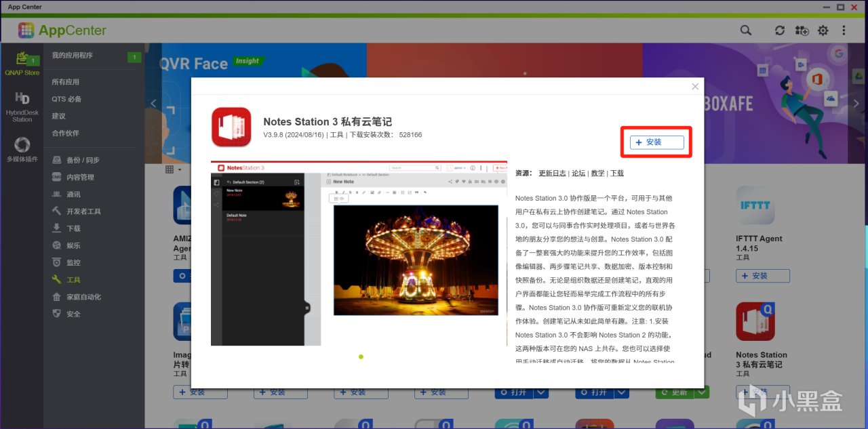Show next banner with the right arrow

[x=856, y=104]
